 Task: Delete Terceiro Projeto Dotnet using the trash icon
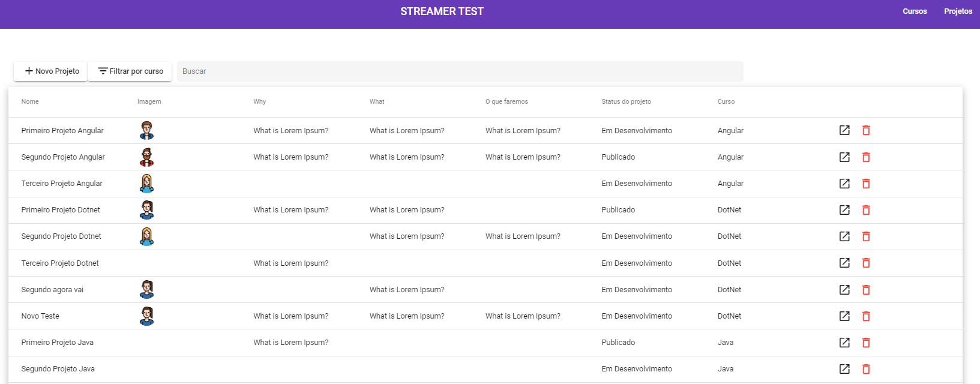(x=866, y=263)
